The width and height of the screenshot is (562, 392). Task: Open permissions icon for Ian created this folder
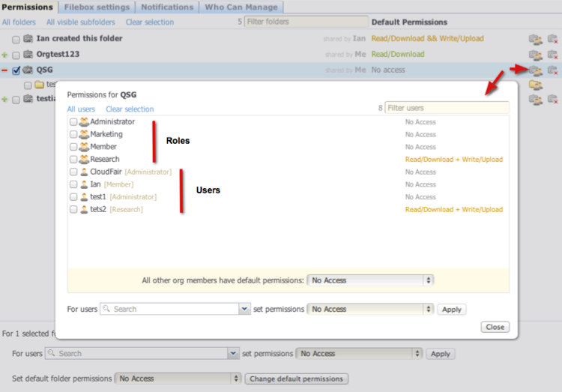coord(534,39)
